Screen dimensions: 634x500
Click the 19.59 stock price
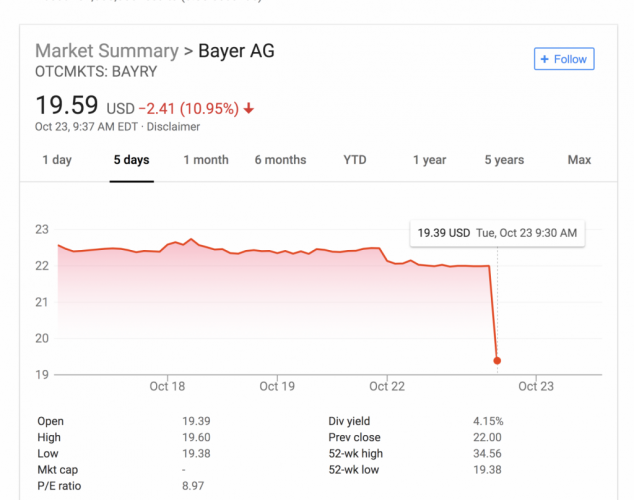[x=67, y=105]
